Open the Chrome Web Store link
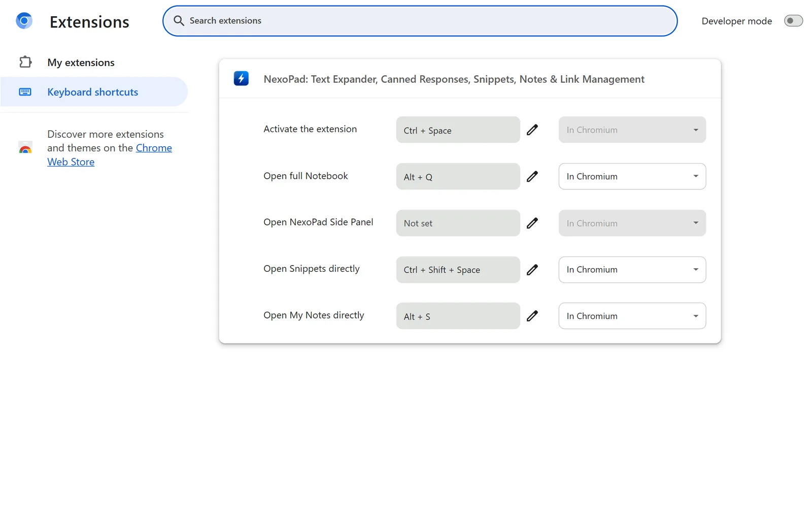Screen dimensions: 812x517 (x=110, y=155)
